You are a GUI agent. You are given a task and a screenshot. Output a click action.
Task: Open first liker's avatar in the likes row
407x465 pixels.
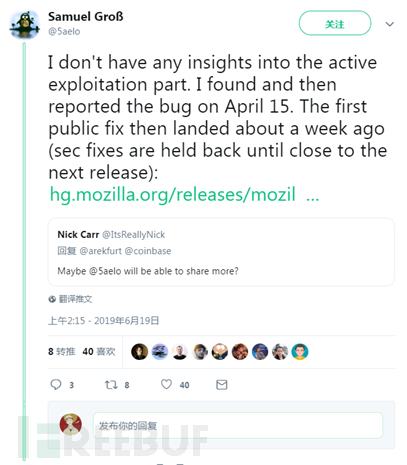140,352
